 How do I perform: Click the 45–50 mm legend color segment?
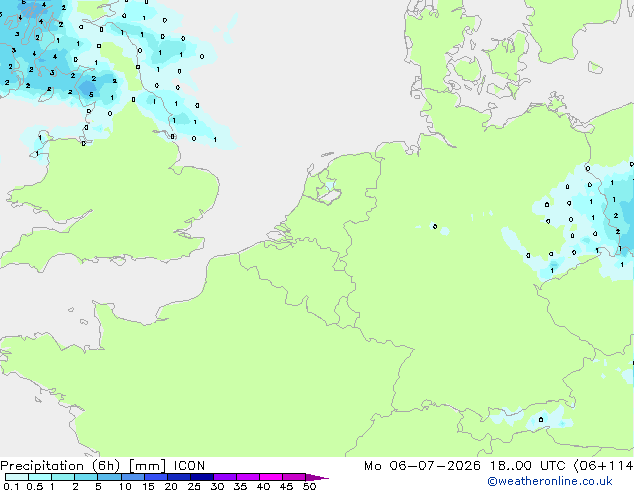pyautogui.click(x=294, y=477)
